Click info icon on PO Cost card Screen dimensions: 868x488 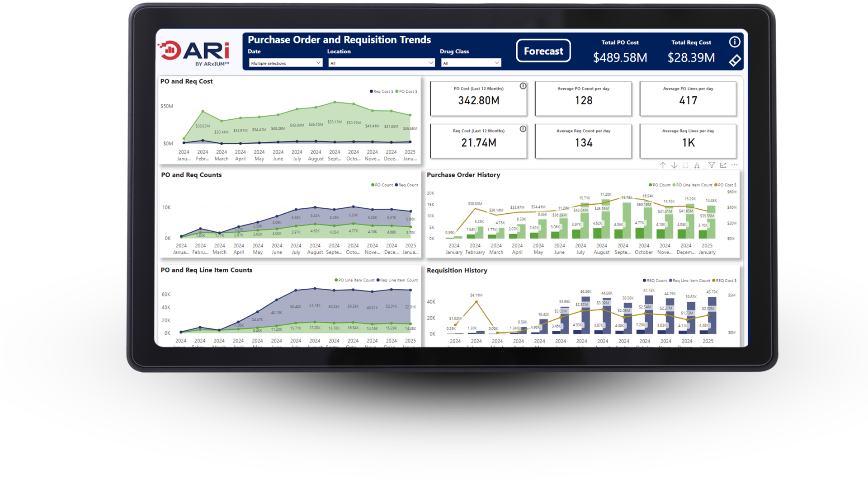click(x=523, y=86)
